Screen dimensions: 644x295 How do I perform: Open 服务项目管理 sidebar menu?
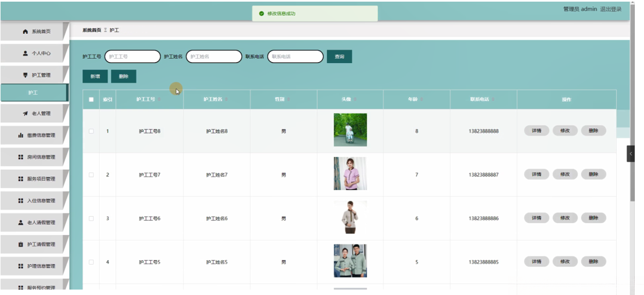pos(34,179)
